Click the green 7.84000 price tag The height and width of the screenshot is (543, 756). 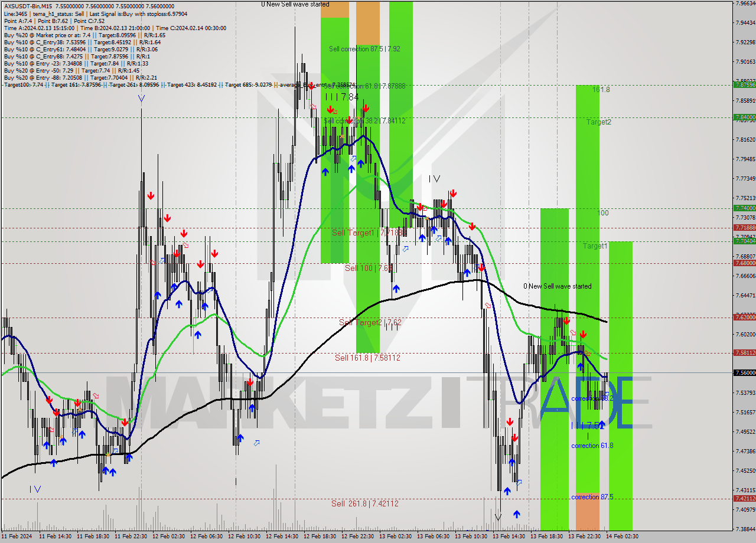pos(744,117)
